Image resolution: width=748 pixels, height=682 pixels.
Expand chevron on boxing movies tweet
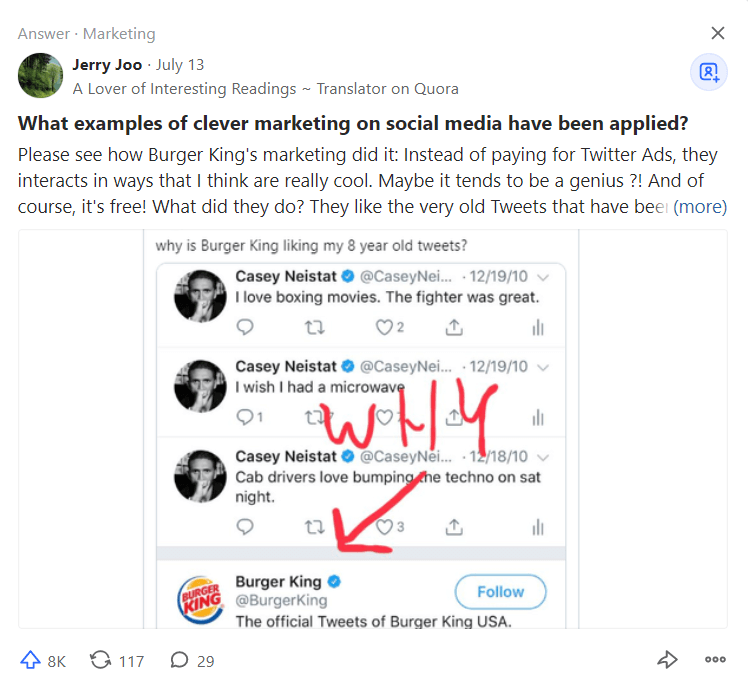coord(543,277)
